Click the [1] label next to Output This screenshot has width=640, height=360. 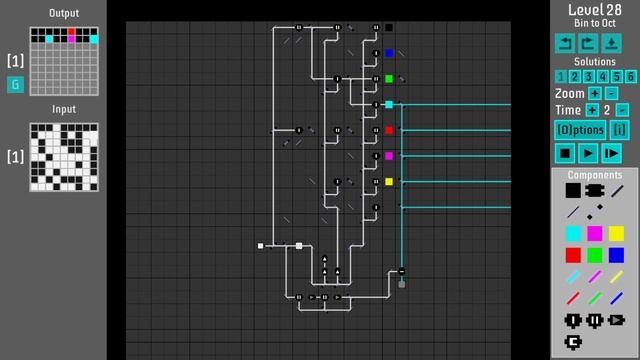[16, 61]
